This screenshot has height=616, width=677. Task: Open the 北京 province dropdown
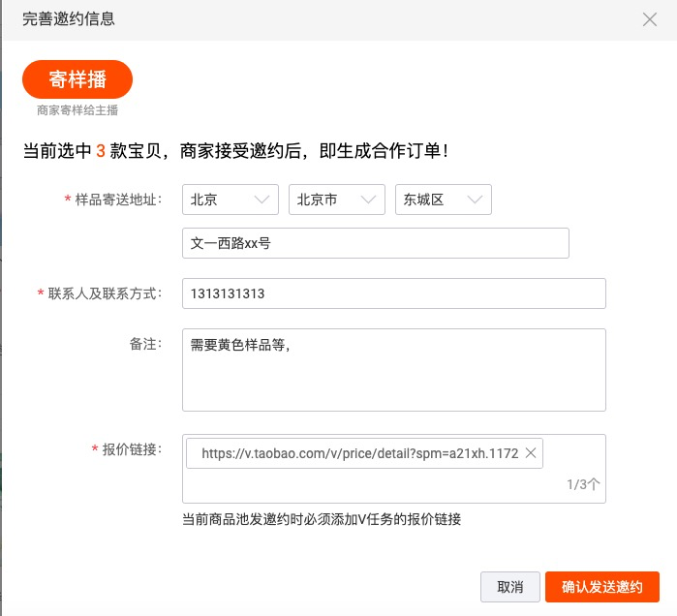(x=231, y=200)
